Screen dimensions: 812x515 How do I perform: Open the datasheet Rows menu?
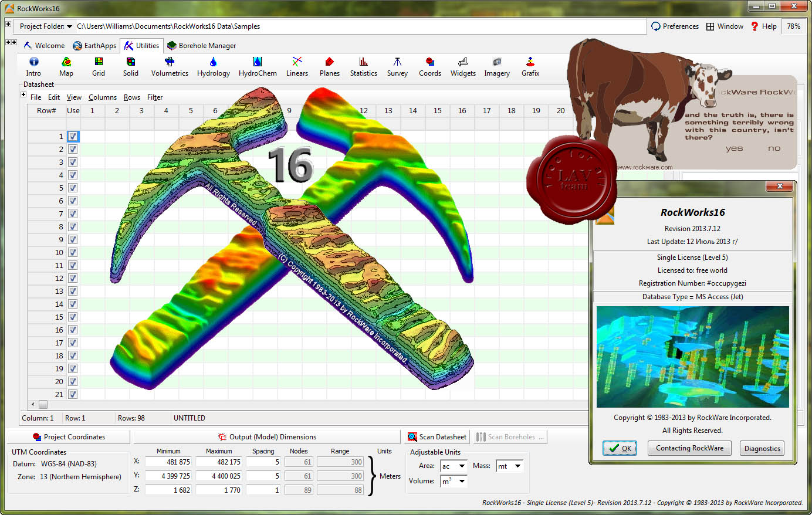click(x=132, y=97)
